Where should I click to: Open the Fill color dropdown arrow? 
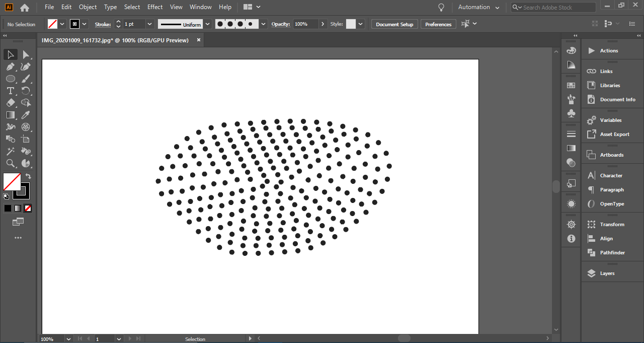click(62, 24)
